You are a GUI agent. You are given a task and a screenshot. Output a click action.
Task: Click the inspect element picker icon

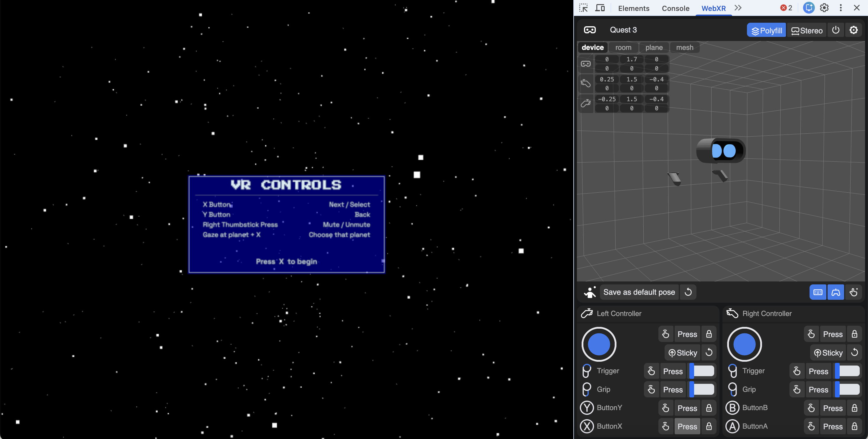point(584,8)
